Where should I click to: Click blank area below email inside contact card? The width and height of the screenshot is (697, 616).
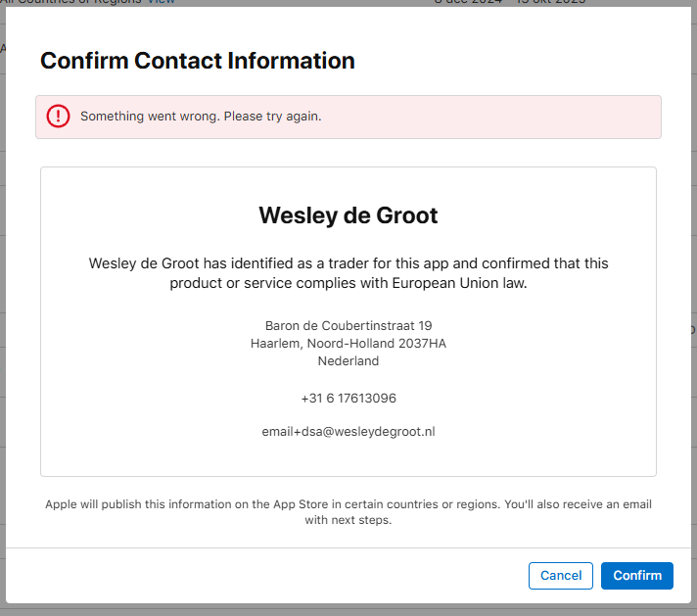(348, 456)
